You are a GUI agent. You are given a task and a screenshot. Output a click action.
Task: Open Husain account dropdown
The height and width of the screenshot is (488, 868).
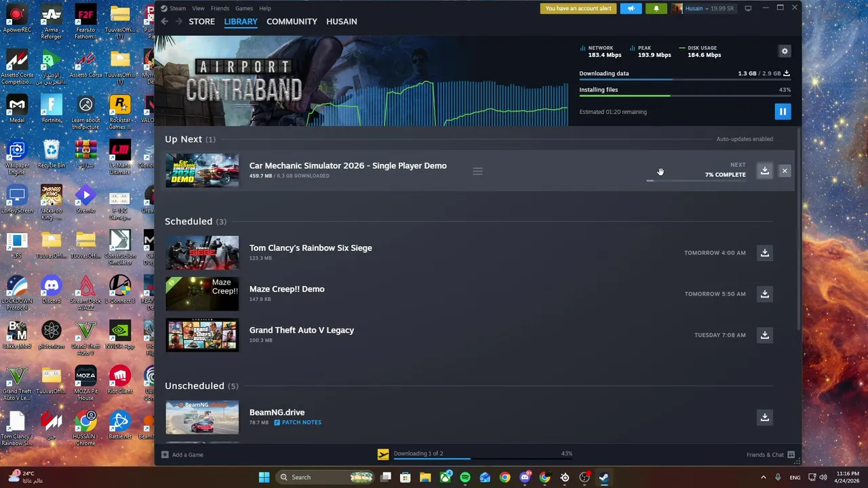click(x=703, y=8)
